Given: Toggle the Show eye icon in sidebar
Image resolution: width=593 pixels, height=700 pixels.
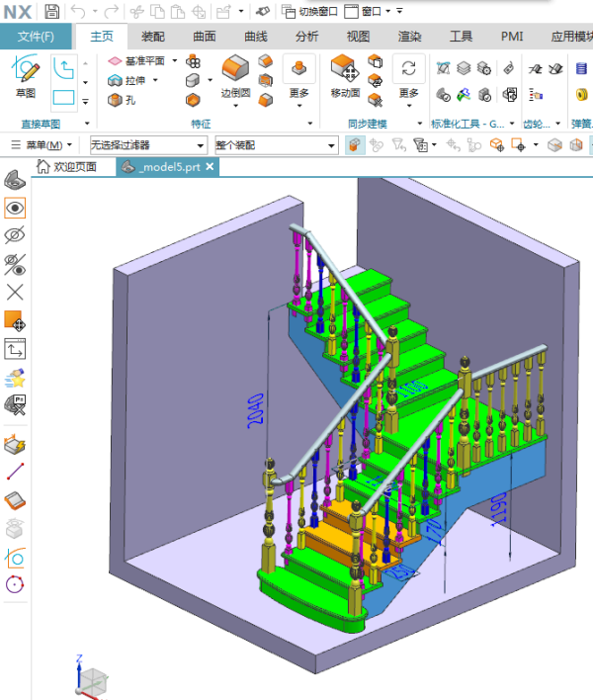Looking at the screenshot, I should (15, 208).
